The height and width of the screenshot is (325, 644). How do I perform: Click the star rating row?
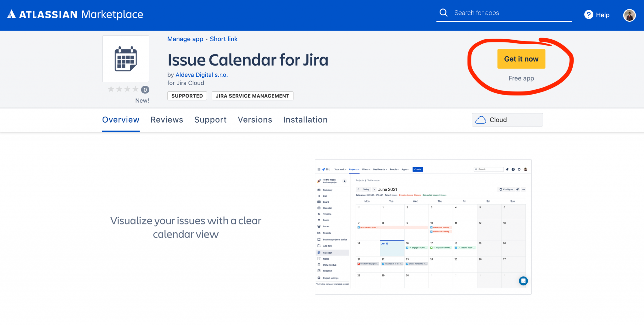tap(123, 89)
